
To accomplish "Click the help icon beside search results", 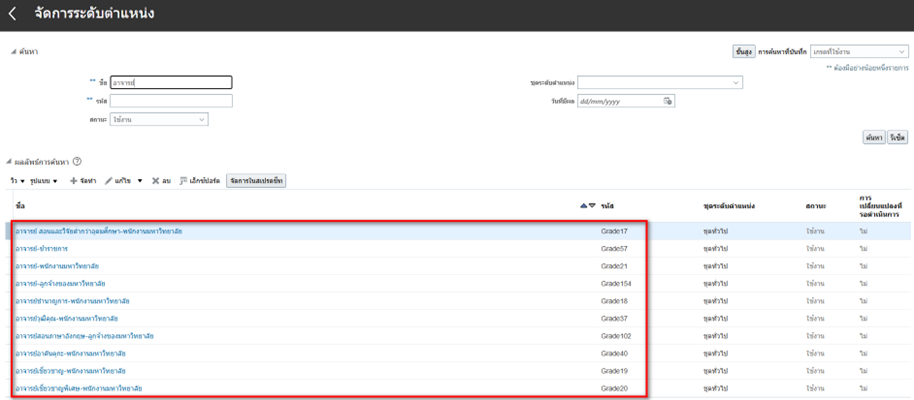I will tap(77, 161).
